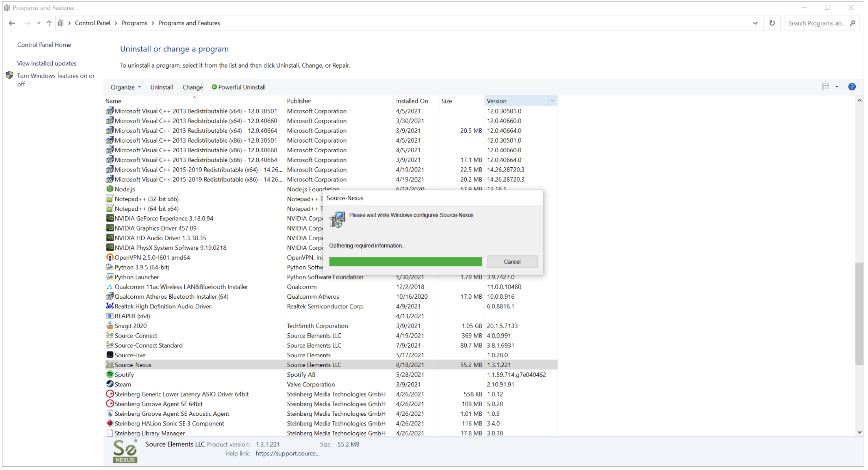Click Uninstall in the toolbar
The image size is (868, 470).
(x=161, y=87)
